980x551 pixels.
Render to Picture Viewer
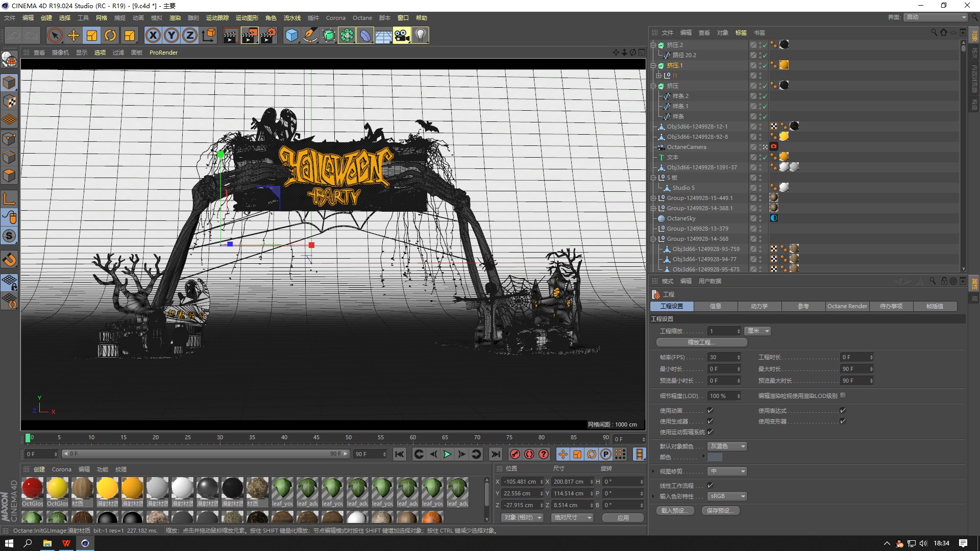click(x=250, y=36)
